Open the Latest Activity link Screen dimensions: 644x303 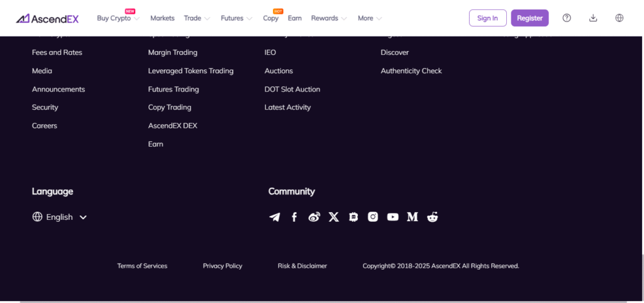[x=287, y=107]
